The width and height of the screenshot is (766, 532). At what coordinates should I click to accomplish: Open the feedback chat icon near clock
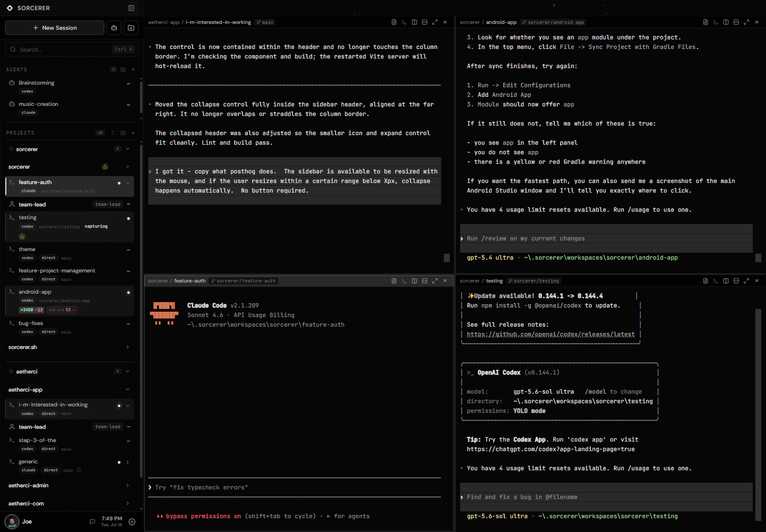tap(92, 522)
